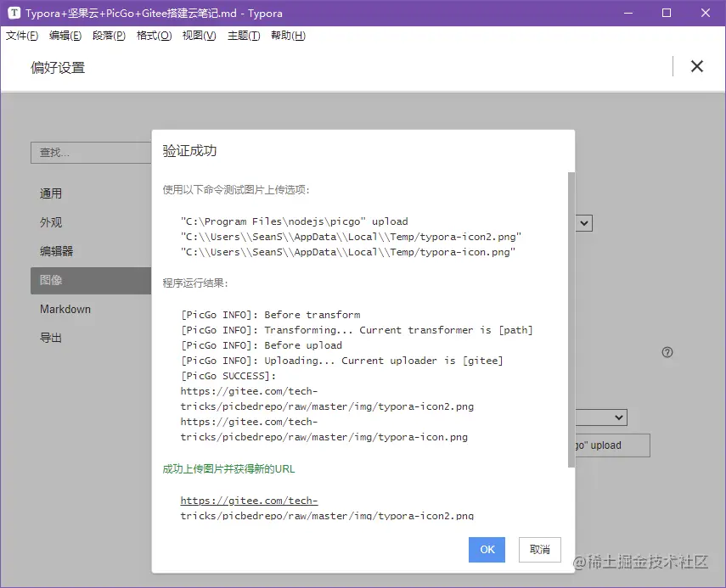Click the 验证成功 dialog title
Viewport: 726px width, 588px height.
tap(189, 151)
